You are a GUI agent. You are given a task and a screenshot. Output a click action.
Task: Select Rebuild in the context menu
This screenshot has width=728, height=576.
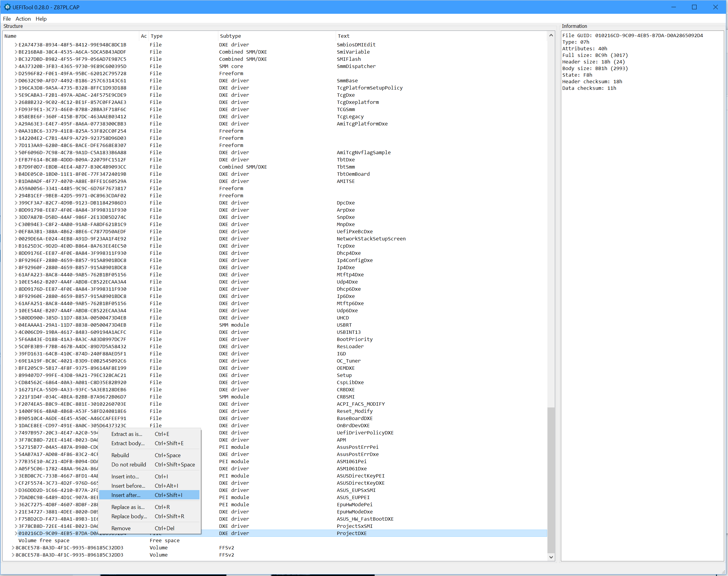click(x=149, y=455)
